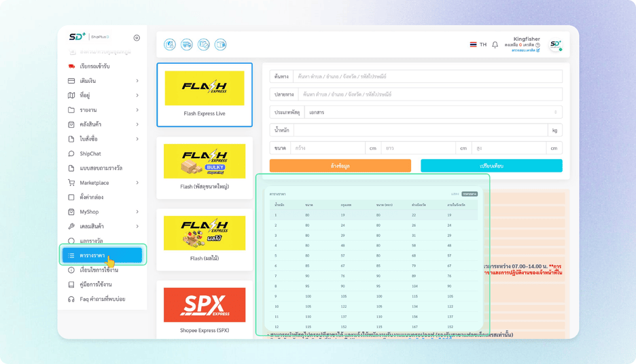Select the Flash Express Live carrier card

click(x=205, y=95)
